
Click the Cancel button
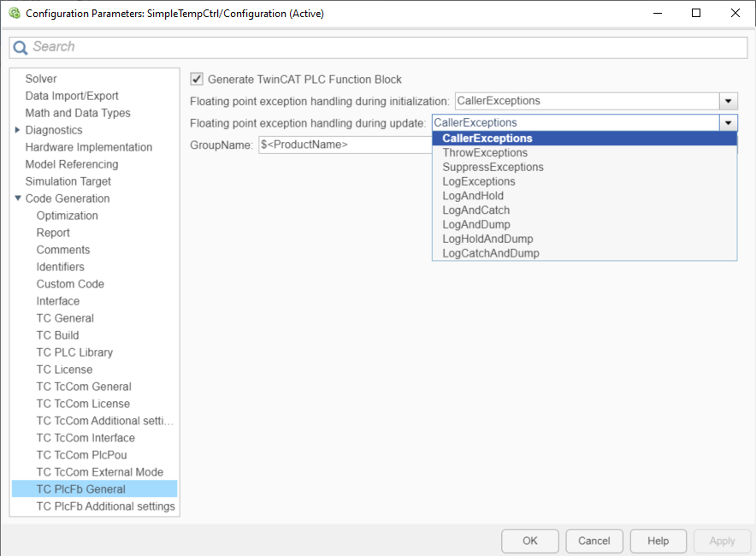click(x=594, y=541)
